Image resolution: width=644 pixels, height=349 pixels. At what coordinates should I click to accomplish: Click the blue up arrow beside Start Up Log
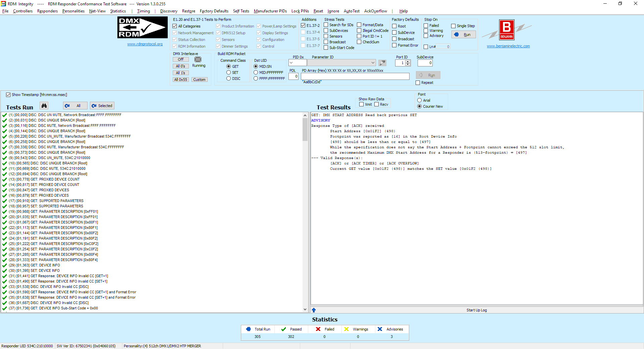coord(314,310)
